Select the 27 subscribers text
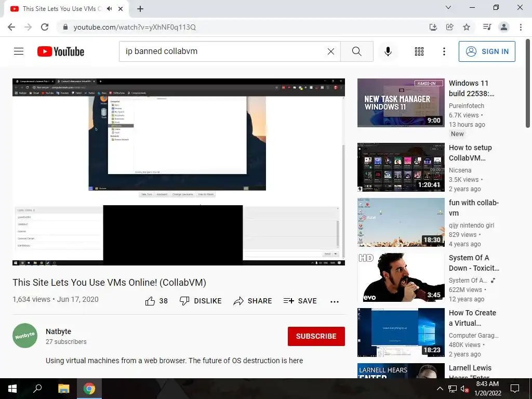This screenshot has width=532, height=399. (x=66, y=342)
